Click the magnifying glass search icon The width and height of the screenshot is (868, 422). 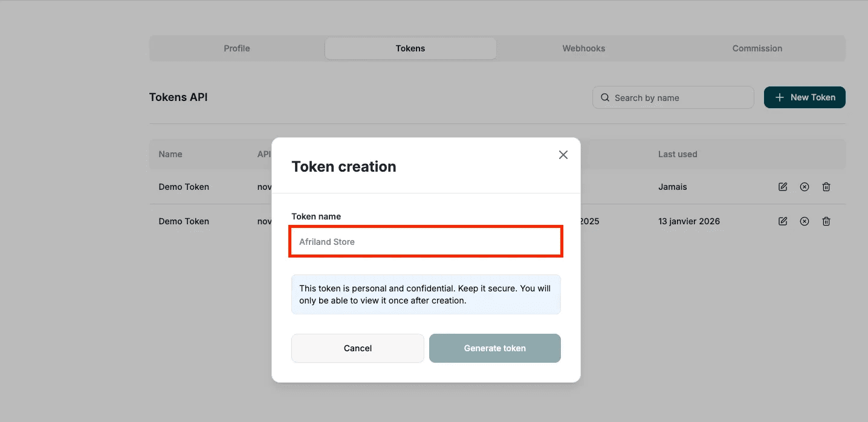(605, 97)
